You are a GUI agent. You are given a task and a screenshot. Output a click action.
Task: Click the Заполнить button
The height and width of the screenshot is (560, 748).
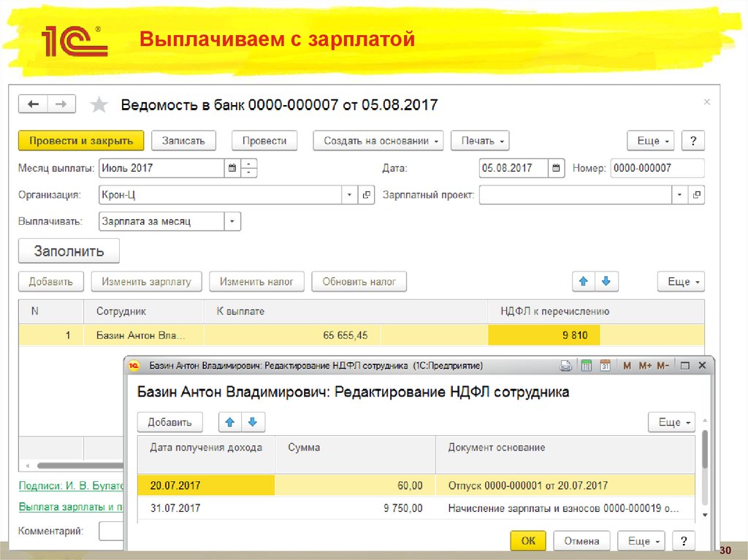(68, 250)
